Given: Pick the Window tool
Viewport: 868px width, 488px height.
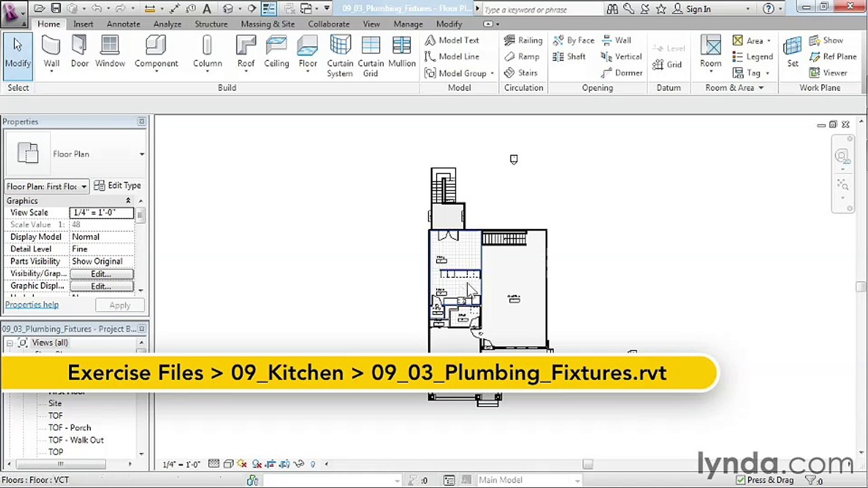Looking at the screenshot, I should [x=110, y=52].
